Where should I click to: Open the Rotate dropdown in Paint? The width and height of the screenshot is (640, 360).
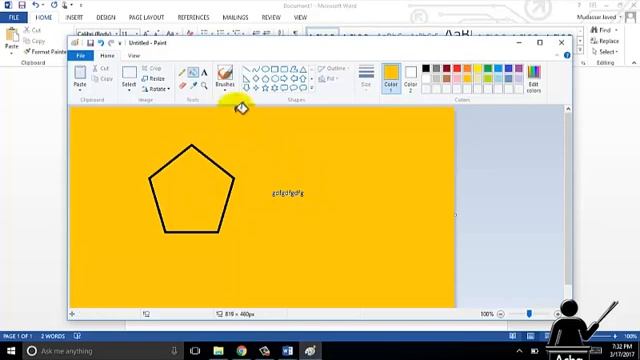[x=156, y=89]
